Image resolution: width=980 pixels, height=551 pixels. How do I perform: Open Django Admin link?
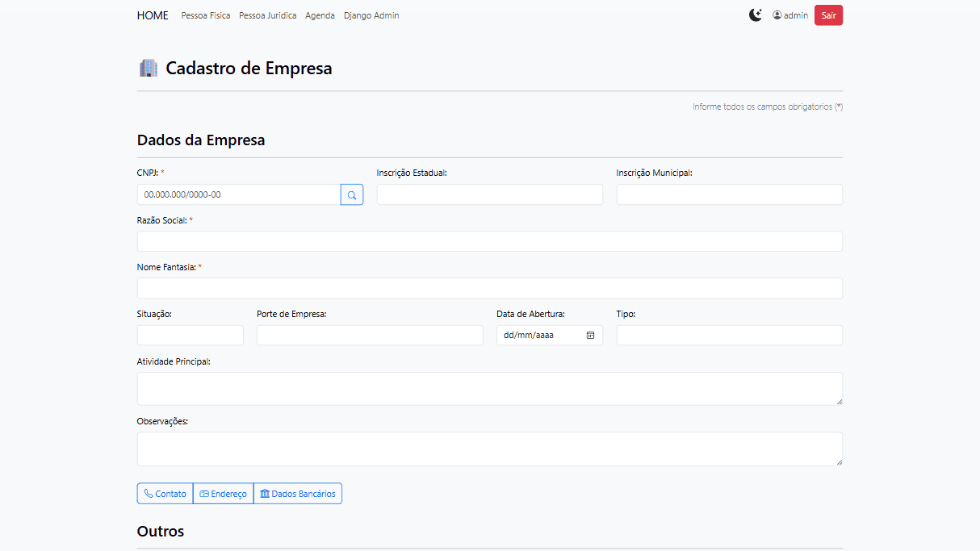(371, 15)
